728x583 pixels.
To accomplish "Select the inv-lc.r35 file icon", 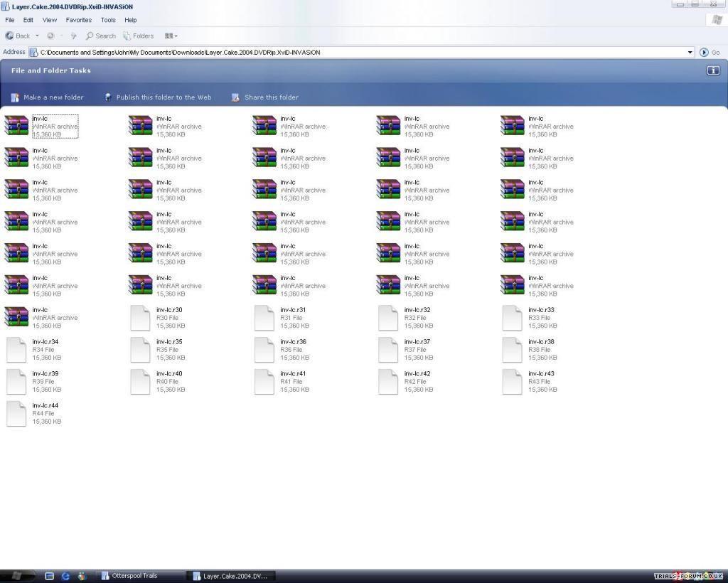I will (x=140, y=350).
